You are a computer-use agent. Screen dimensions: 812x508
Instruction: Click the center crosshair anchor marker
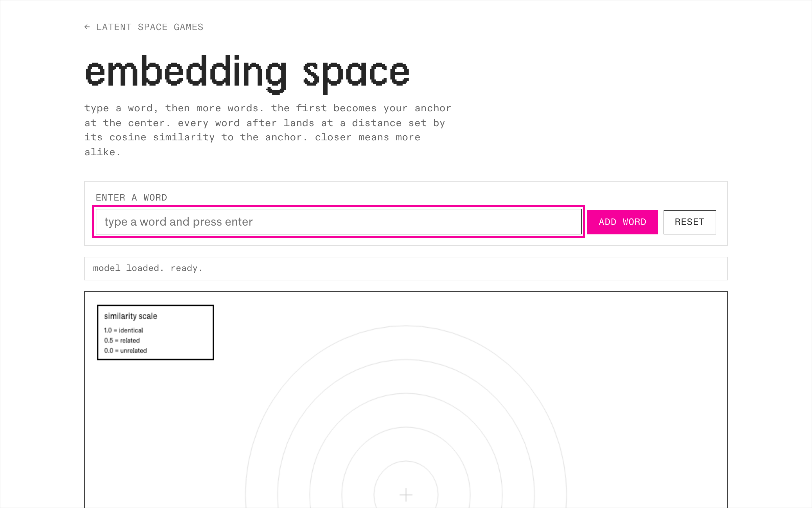[406, 494]
